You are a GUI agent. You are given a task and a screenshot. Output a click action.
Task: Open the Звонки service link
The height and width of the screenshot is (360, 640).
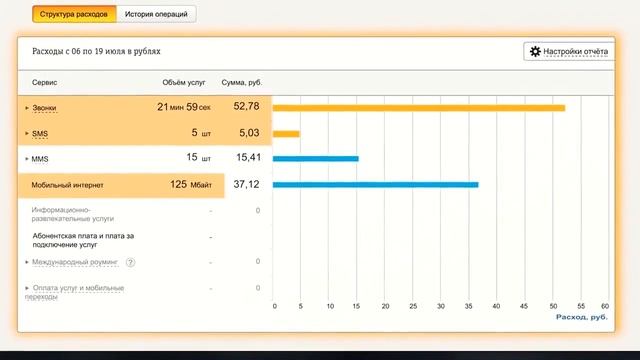pos(44,108)
